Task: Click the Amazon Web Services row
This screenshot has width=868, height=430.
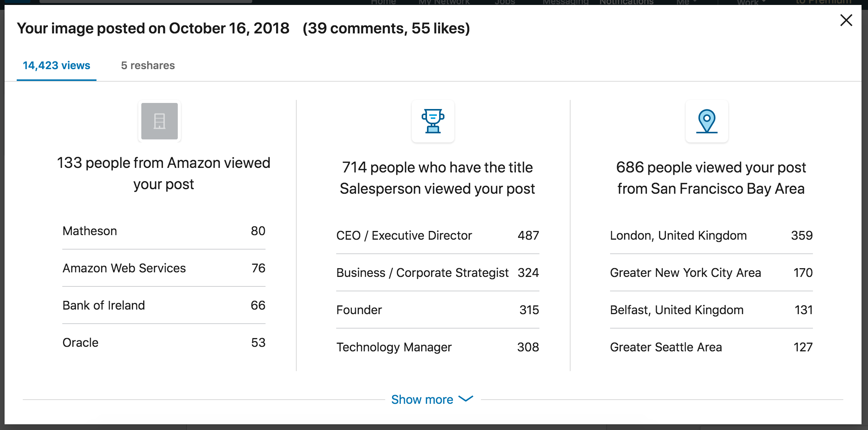Action: tap(164, 268)
